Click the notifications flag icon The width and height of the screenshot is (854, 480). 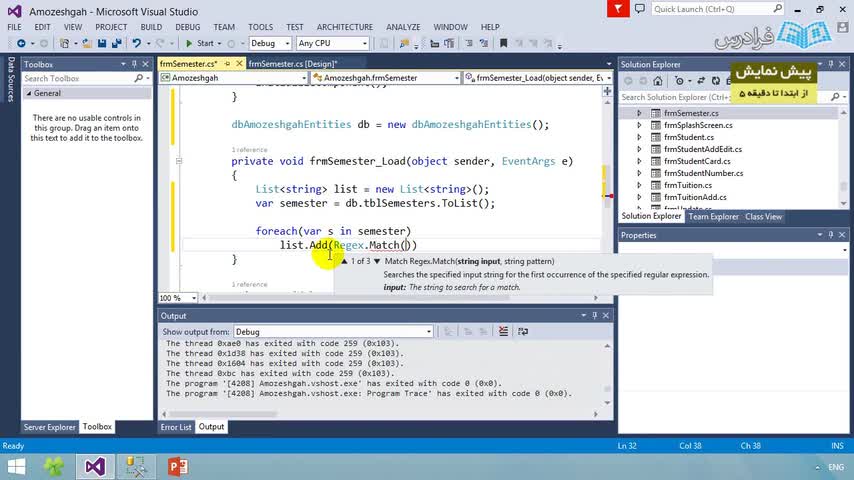(x=618, y=9)
